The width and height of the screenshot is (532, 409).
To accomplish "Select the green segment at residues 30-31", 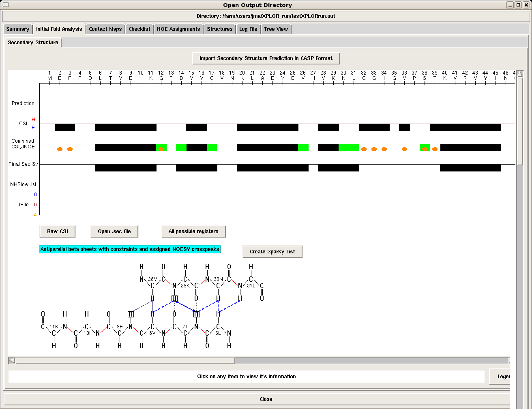I will [x=349, y=148].
